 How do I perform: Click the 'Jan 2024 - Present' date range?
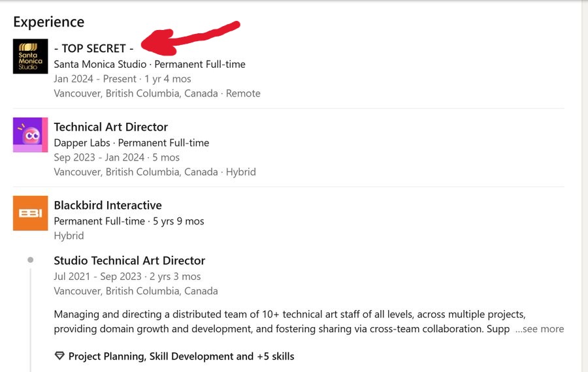[x=95, y=79]
